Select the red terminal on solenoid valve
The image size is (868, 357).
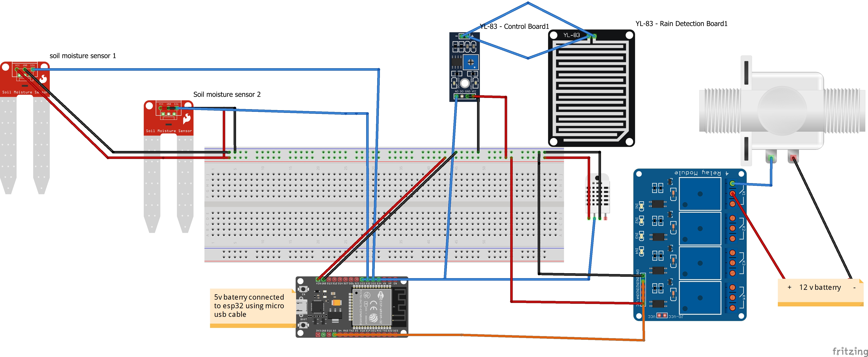[x=793, y=158]
